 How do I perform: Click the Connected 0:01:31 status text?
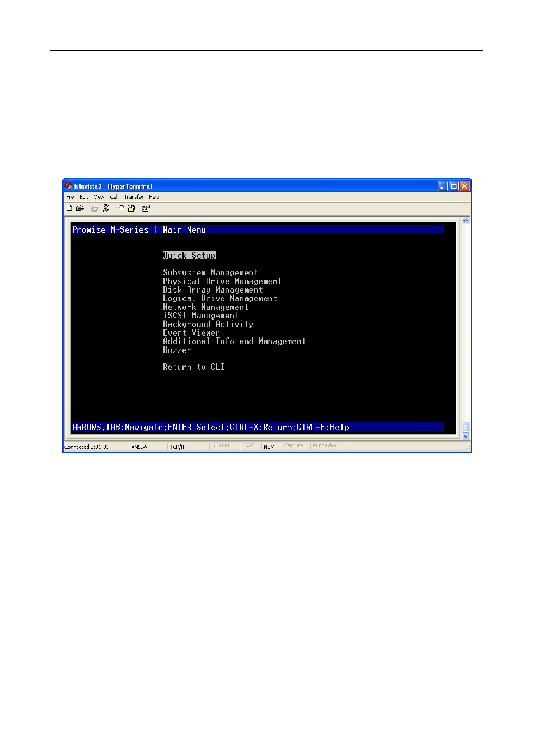point(87,447)
